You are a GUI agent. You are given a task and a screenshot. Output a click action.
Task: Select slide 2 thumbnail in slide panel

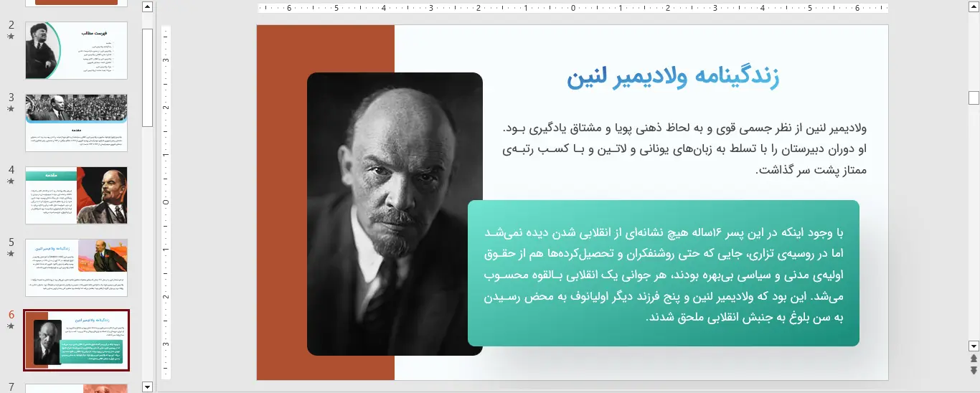tap(76, 50)
